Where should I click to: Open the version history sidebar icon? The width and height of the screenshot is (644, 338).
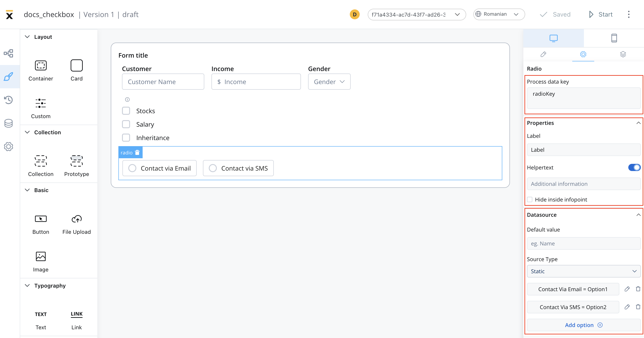tap(9, 100)
